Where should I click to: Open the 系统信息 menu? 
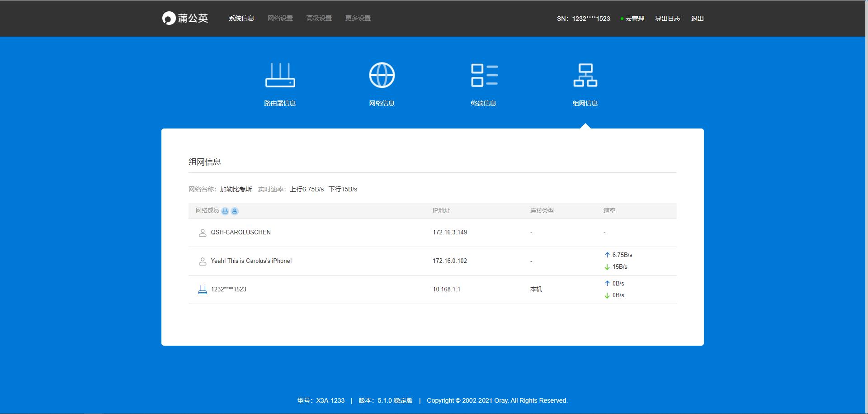click(x=241, y=19)
